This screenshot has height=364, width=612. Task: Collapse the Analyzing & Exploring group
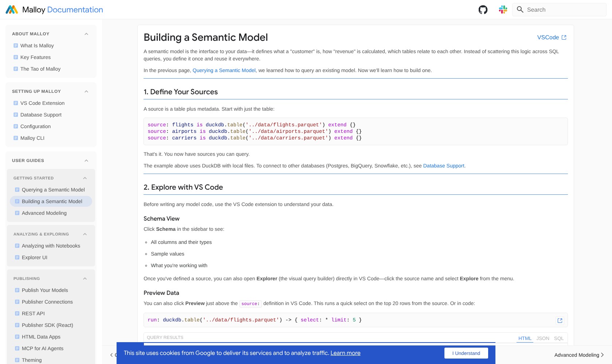(85, 234)
